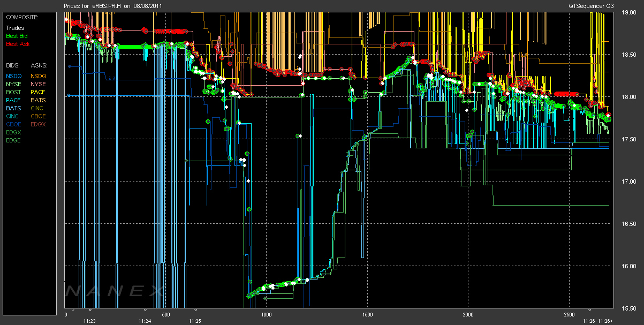
Task: Click the 11:26> end time label
Action: pyautogui.click(x=607, y=321)
